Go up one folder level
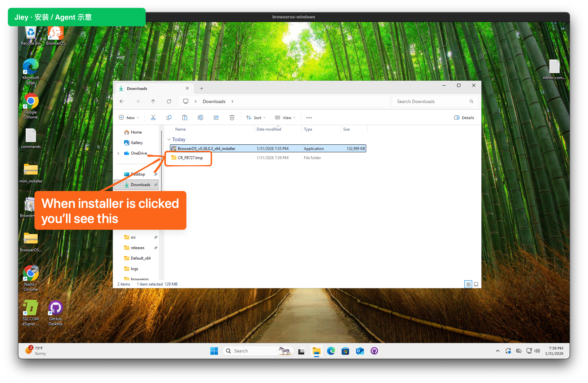 pyautogui.click(x=153, y=101)
